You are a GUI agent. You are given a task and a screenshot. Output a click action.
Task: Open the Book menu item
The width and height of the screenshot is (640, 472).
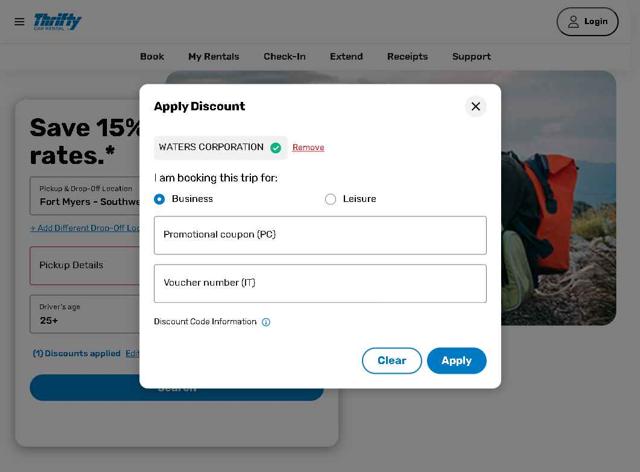[x=152, y=56]
